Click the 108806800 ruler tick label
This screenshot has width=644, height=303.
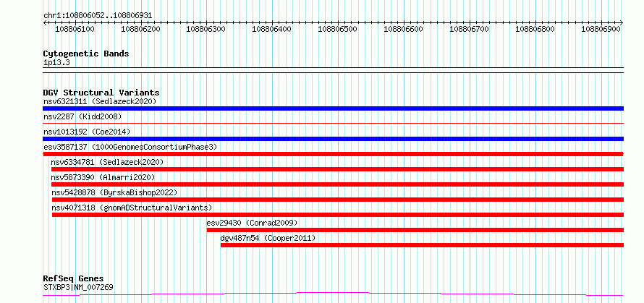(535, 29)
